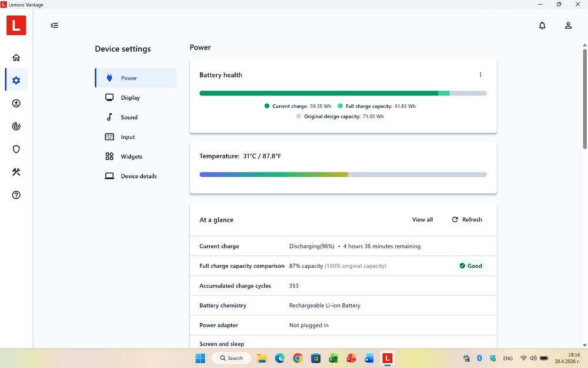The width and height of the screenshot is (588, 368).
Task: Click the Power plug icon in settings list
Action: pos(109,78)
